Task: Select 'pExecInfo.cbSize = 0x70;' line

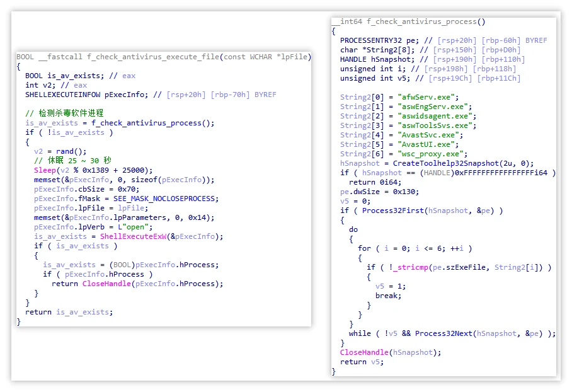Action: pos(87,189)
